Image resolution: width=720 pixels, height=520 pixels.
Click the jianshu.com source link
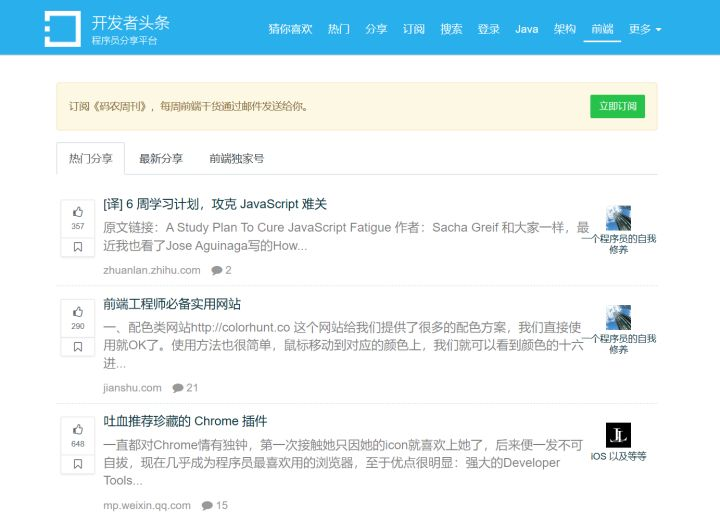coord(132,388)
